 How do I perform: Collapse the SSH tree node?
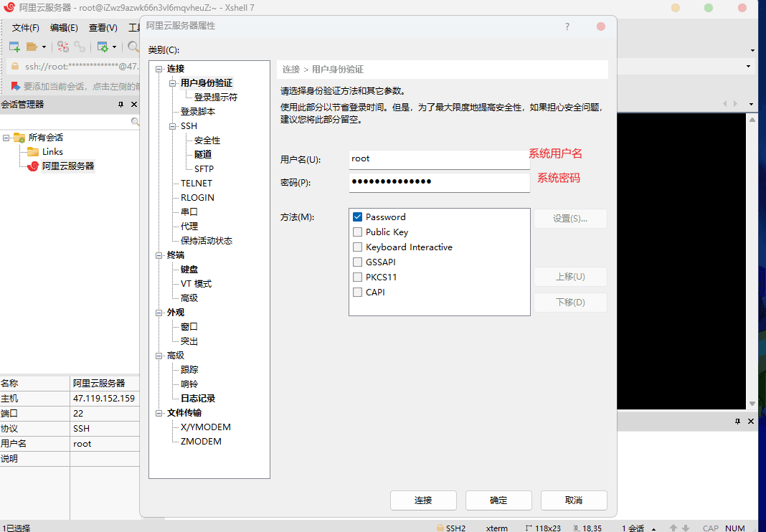point(172,126)
